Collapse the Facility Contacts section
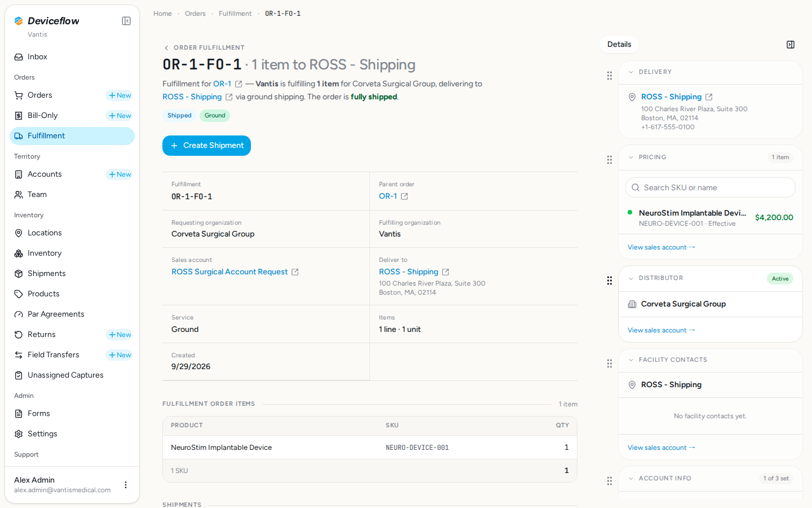 coord(631,360)
